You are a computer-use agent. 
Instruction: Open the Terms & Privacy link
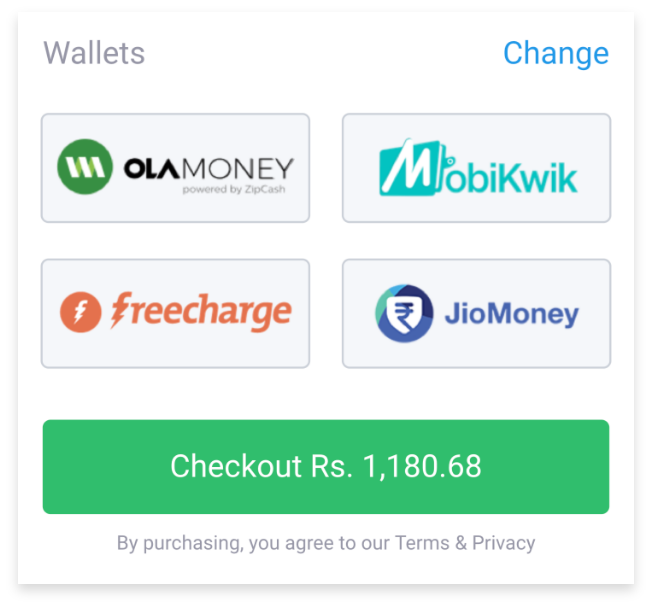click(465, 543)
